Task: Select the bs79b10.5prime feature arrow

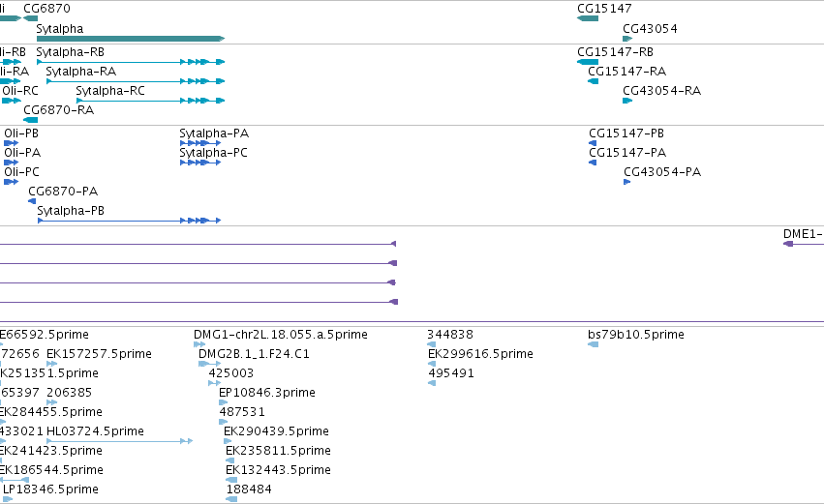Action: pyautogui.click(x=594, y=344)
